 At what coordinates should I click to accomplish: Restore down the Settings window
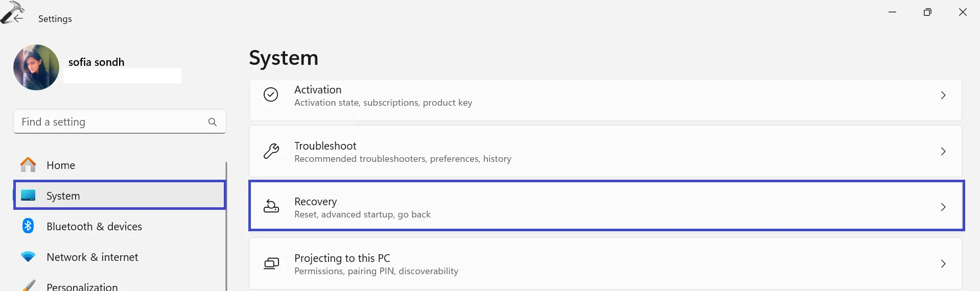tap(927, 12)
